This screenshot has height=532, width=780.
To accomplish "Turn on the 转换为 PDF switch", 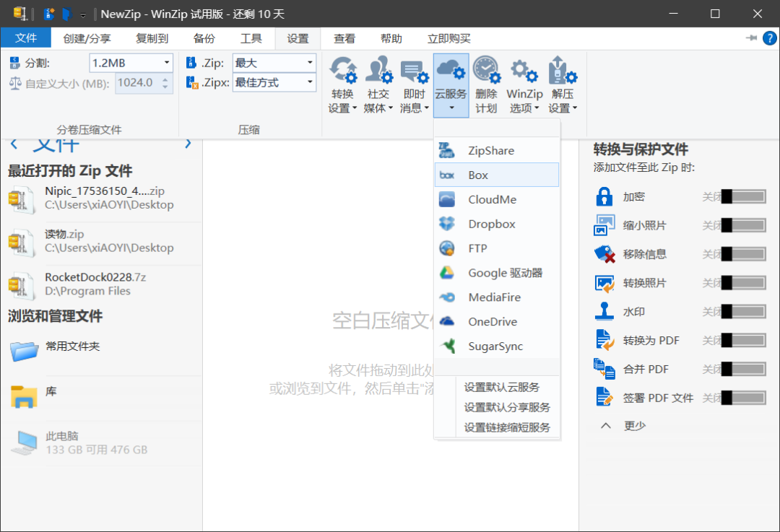I will [x=743, y=341].
